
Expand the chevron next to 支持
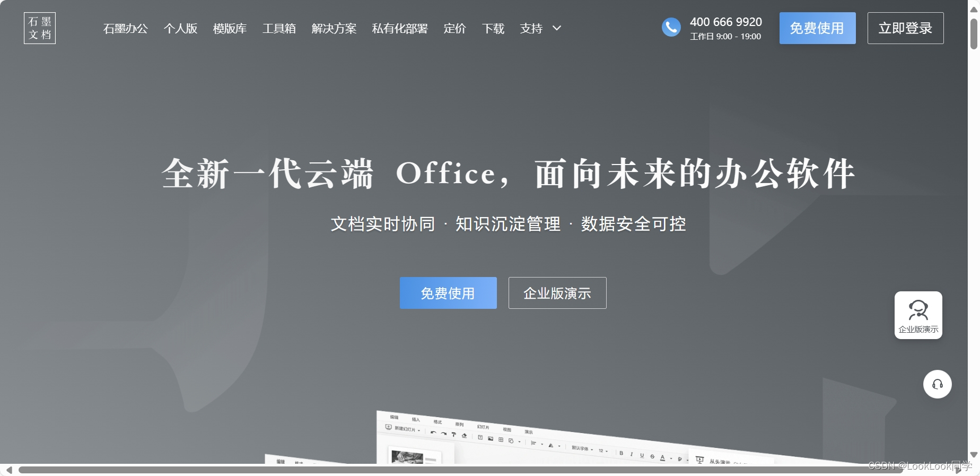click(557, 28)
